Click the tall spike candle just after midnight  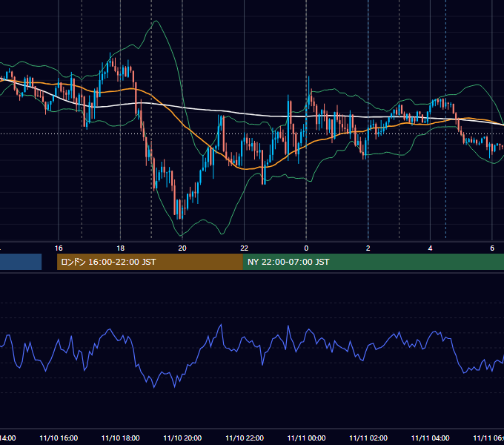[x=309, y=93]
